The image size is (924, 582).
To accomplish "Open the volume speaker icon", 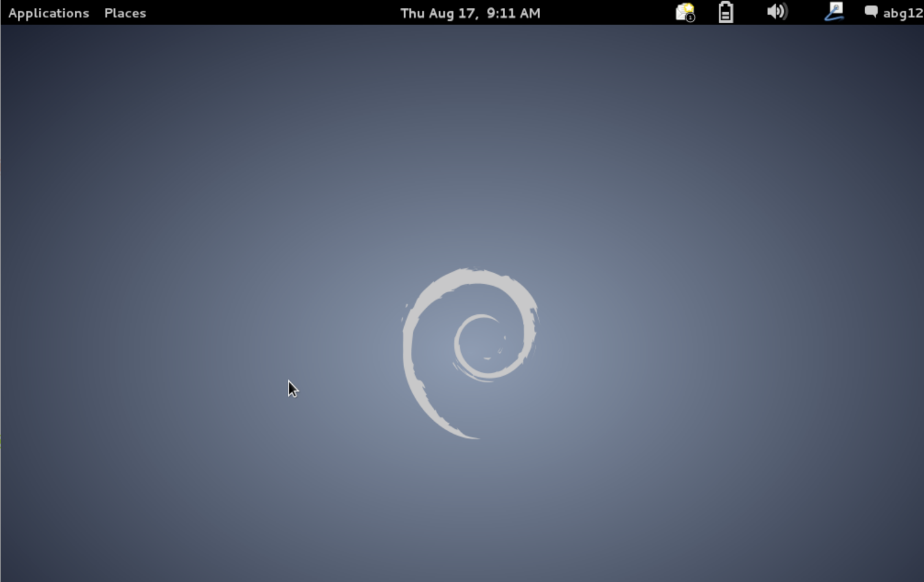I will (776, 12).
